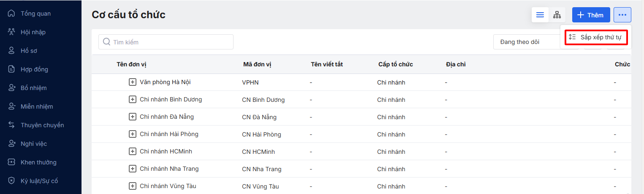Expand Chi nhánh Đà Nẵng row
Viewport: 644px width, 194px height.
(x=133, y=117)
